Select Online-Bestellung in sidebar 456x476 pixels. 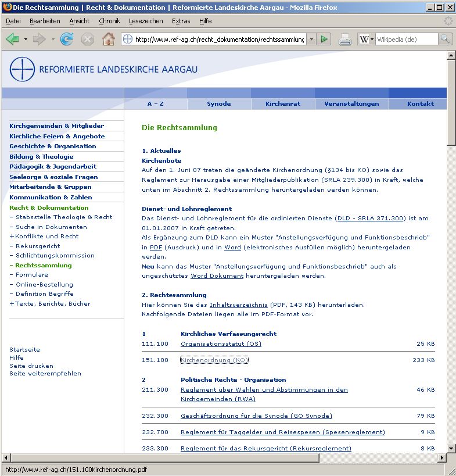[44, 284]
